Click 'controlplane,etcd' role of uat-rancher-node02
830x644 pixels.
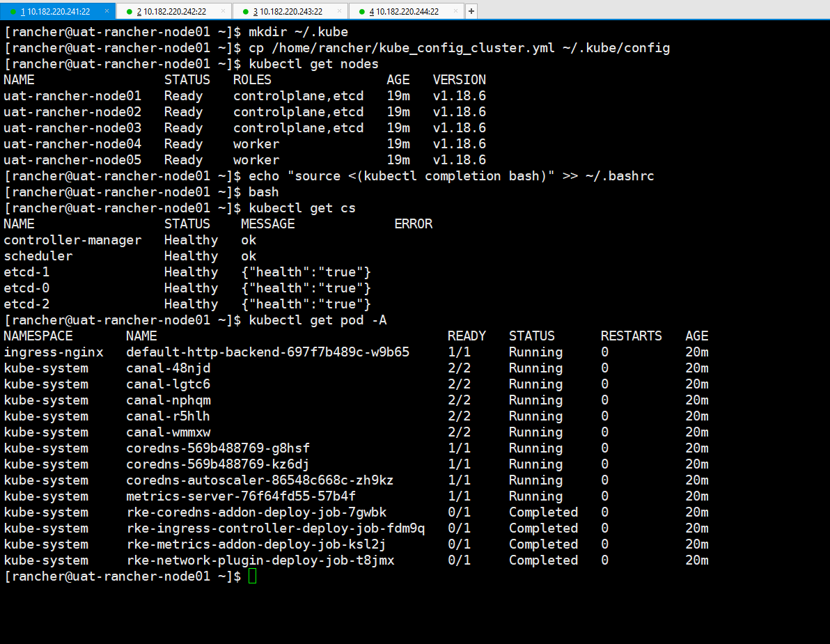pos(298,111)
